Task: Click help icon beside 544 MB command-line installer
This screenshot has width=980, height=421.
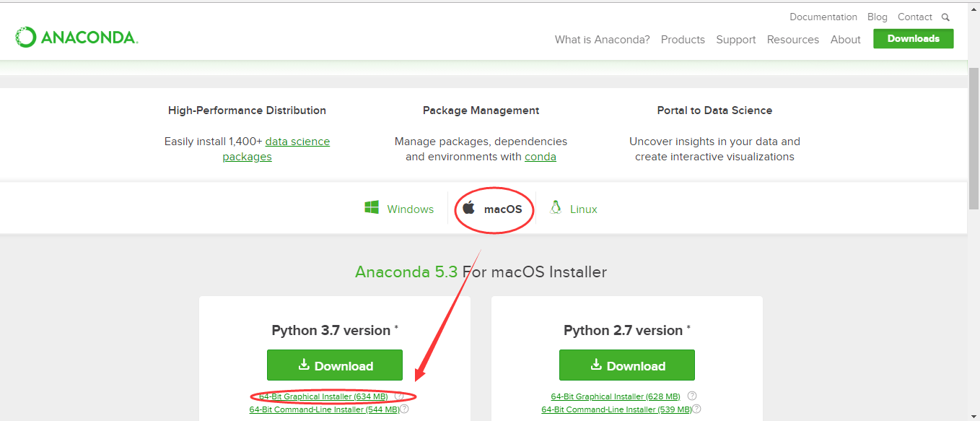Action: 404,409
